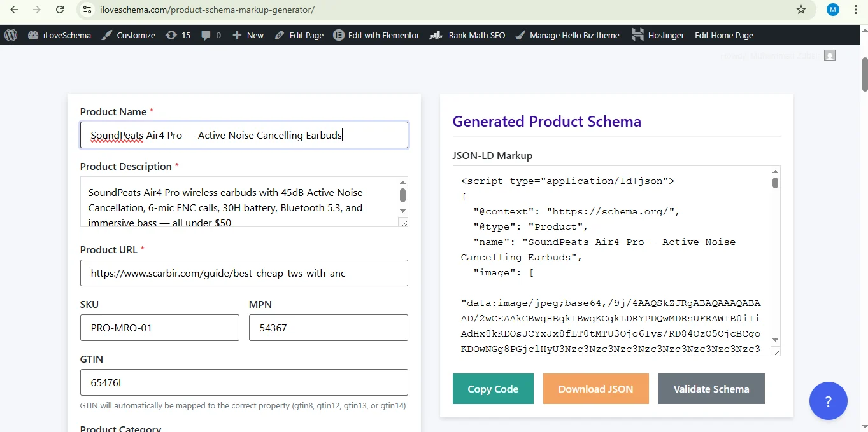This screenshot has width=868, height=432.
Task: Open Edit with Elementor
Action: click(376, 35)
